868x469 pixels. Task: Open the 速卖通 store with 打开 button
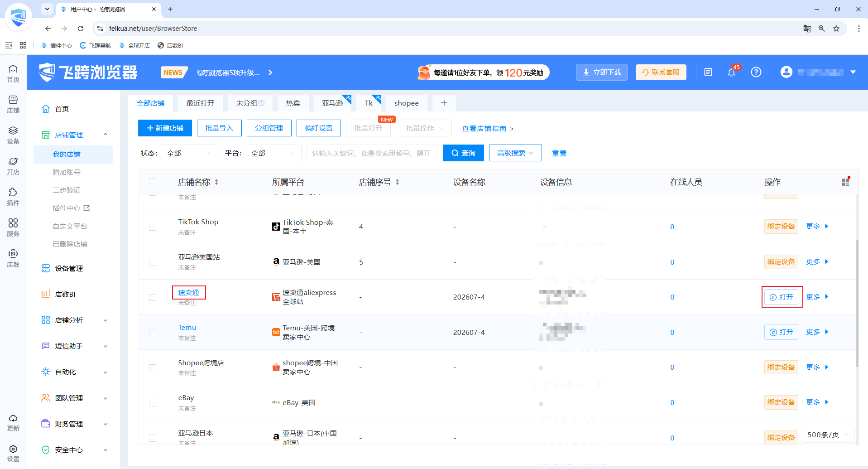pos(782,297)
